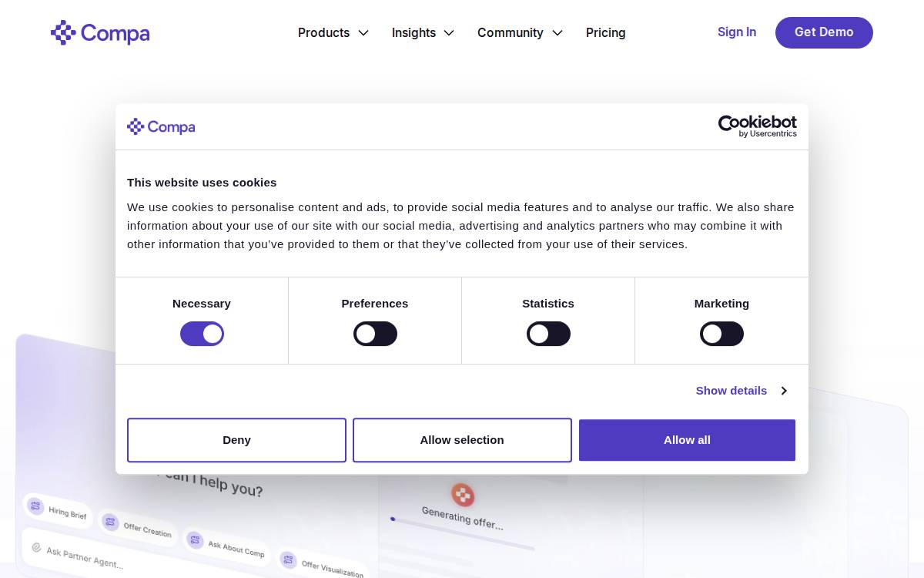Enable the Marketing cookies switch
This screenshot has height=578, width=924.
721,334
